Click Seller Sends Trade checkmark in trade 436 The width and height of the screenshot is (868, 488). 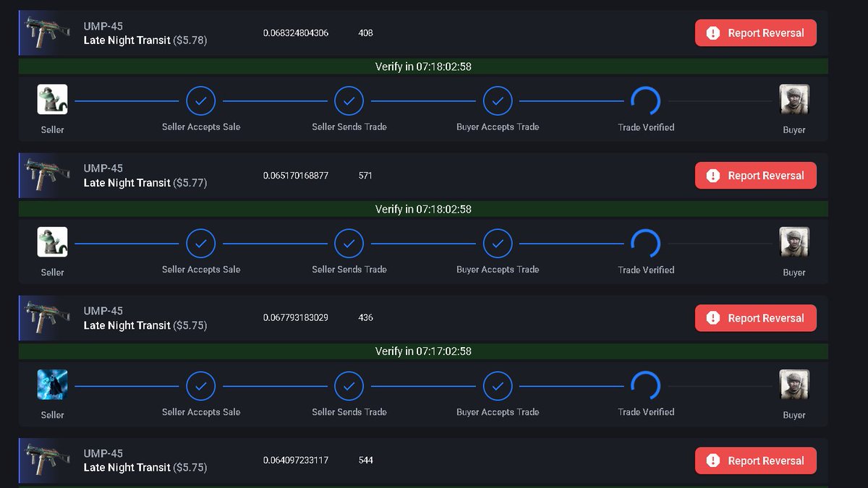click(349, 386)
